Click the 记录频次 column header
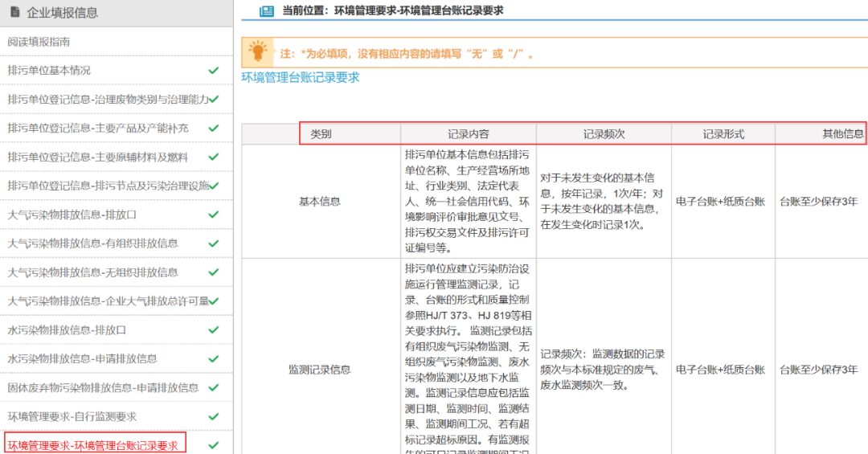 tap(604, 134)
